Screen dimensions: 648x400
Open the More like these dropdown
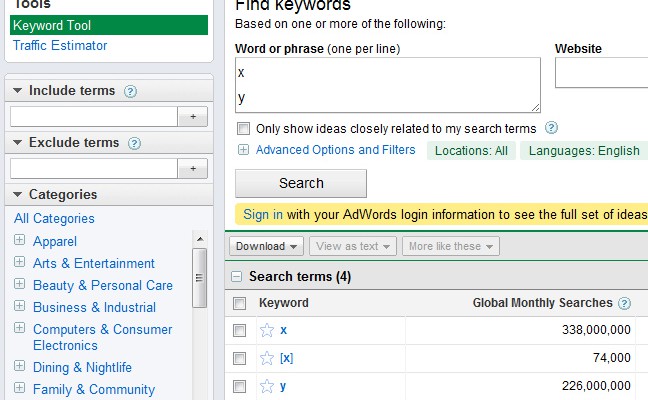pyautogui.click(x=451, y=246)
